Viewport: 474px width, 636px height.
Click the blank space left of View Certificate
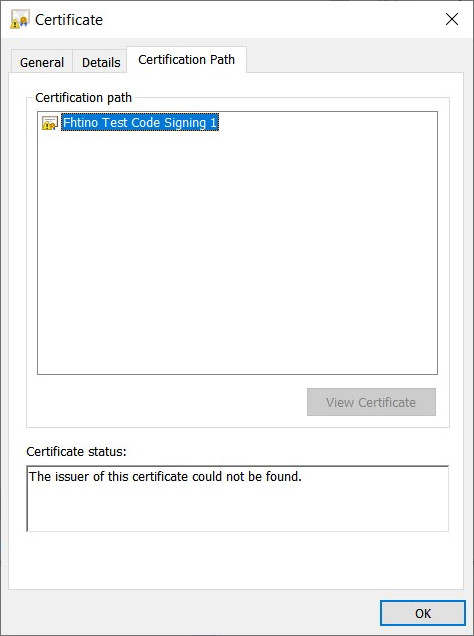click(167, 402)
